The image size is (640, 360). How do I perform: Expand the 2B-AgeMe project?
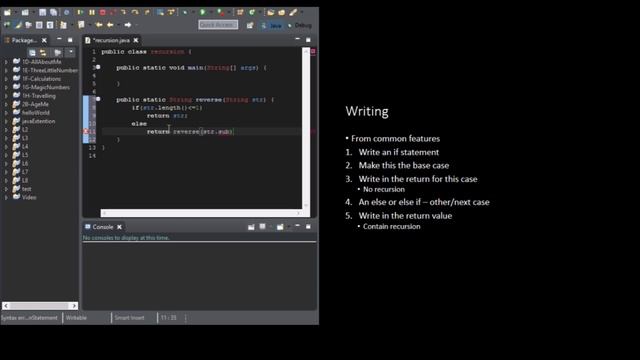(6, 104)
